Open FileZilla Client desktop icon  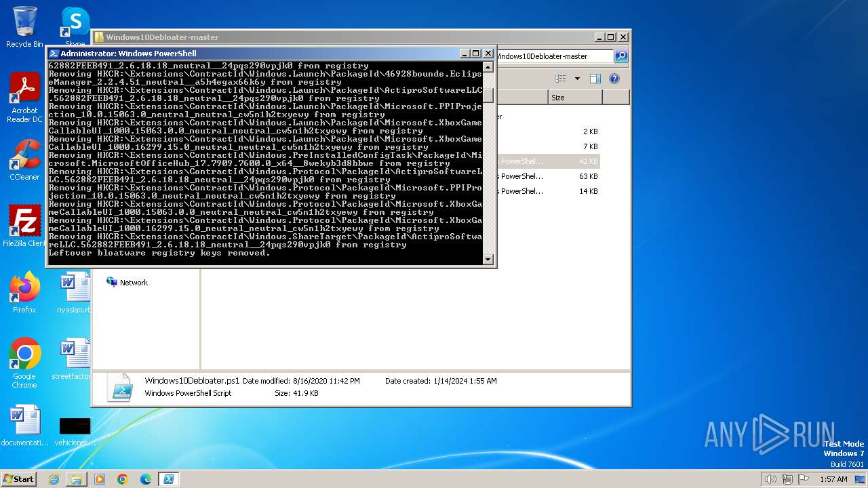tap(24, 226)
